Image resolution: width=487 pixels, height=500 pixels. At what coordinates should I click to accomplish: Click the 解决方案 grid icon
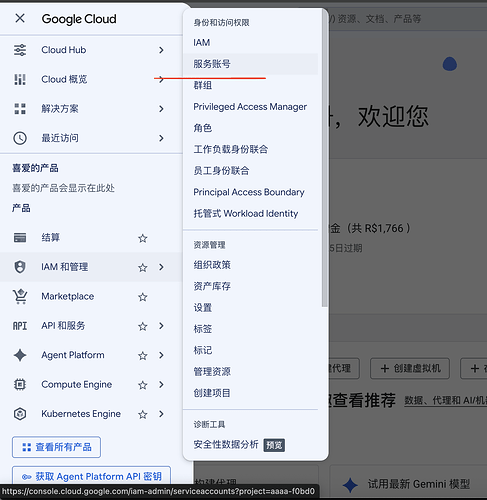click(20, 109)
